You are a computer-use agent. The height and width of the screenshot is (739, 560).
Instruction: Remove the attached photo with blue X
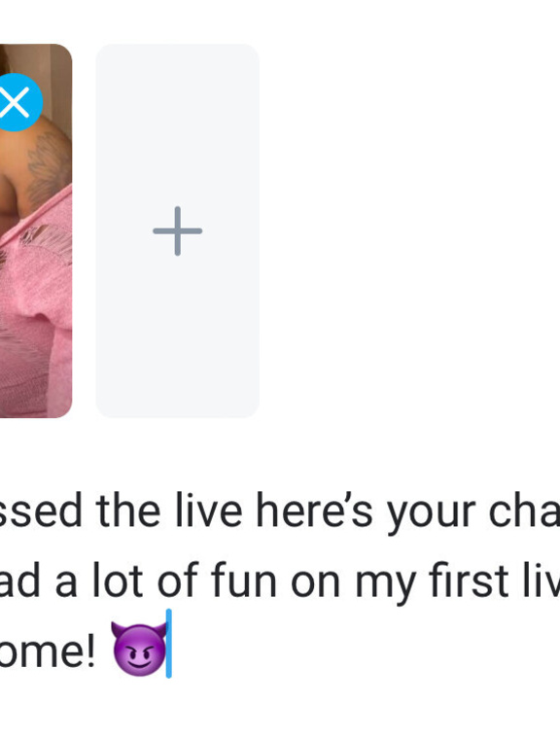[x=16, y=102]
